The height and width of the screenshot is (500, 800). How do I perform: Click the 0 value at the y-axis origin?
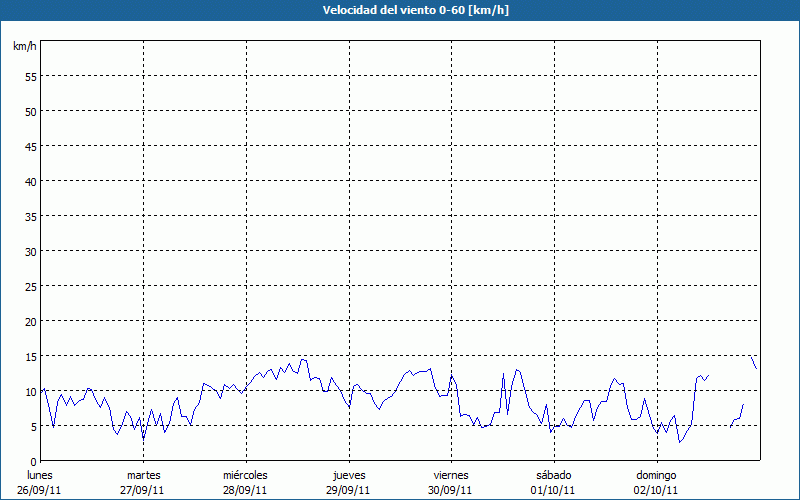click(34, 461)
